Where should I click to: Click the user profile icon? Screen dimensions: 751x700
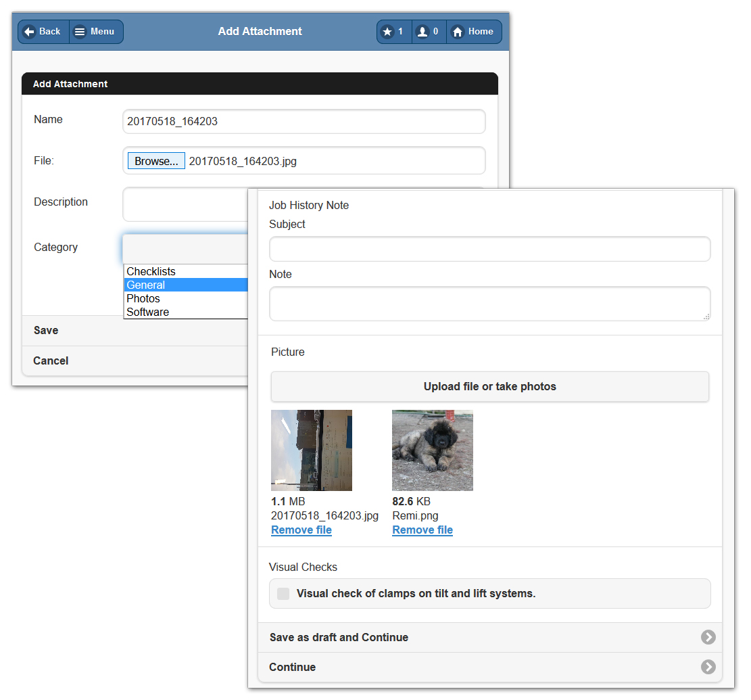point(422,32)
